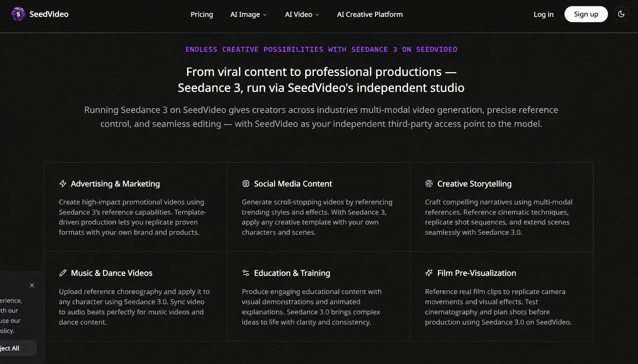Click the Advertising & Marketing lightning icon
Viewport: 638px width, 364px height.
tap(63, 184)
